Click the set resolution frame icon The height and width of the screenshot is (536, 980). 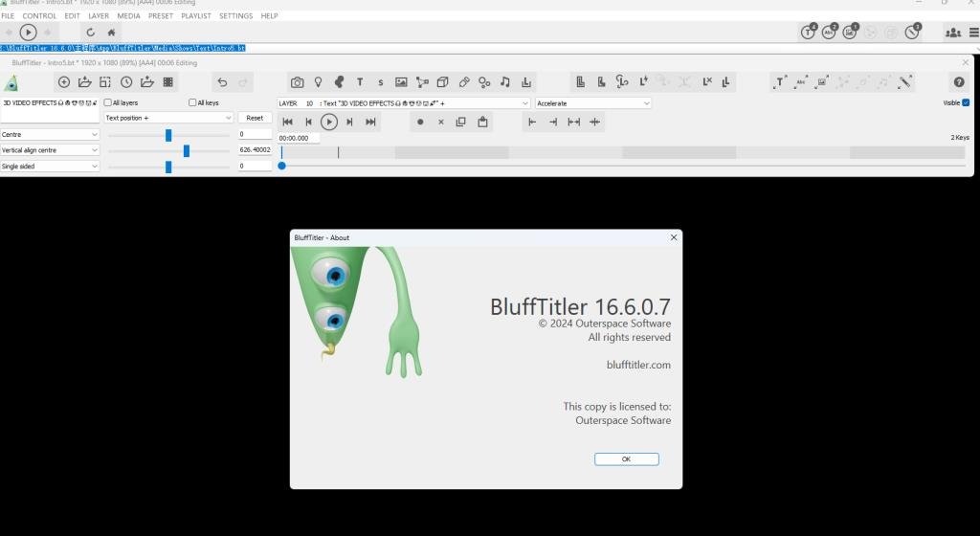click(x=105, y=82)
